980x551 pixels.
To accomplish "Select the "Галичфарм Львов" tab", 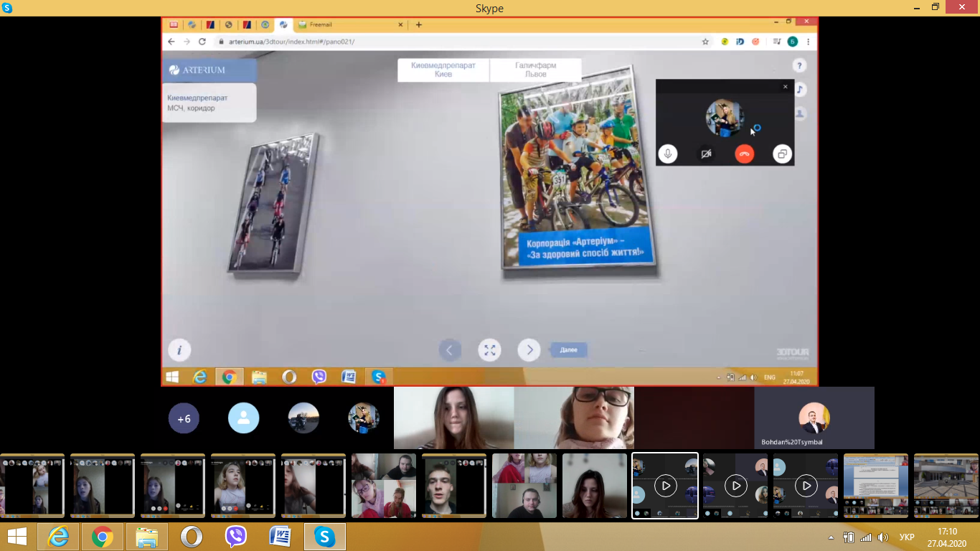I will click(536, 70).
